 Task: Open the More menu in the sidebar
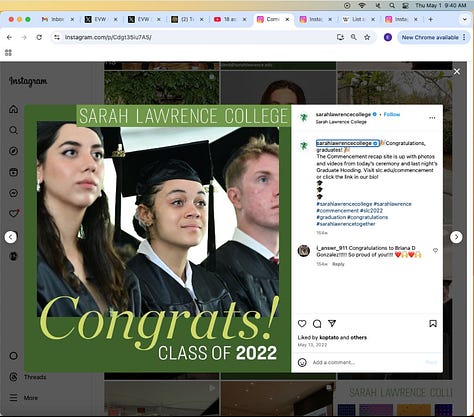click(x=23, y=398)
